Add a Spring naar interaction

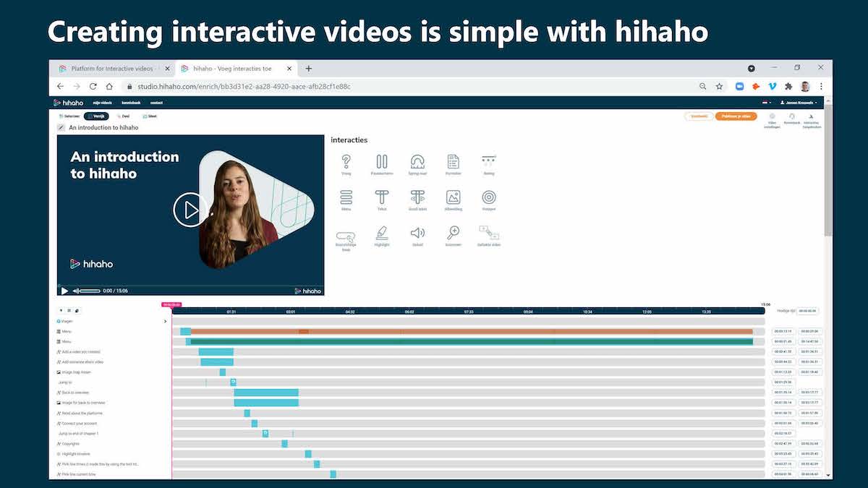tap(418, 159)
